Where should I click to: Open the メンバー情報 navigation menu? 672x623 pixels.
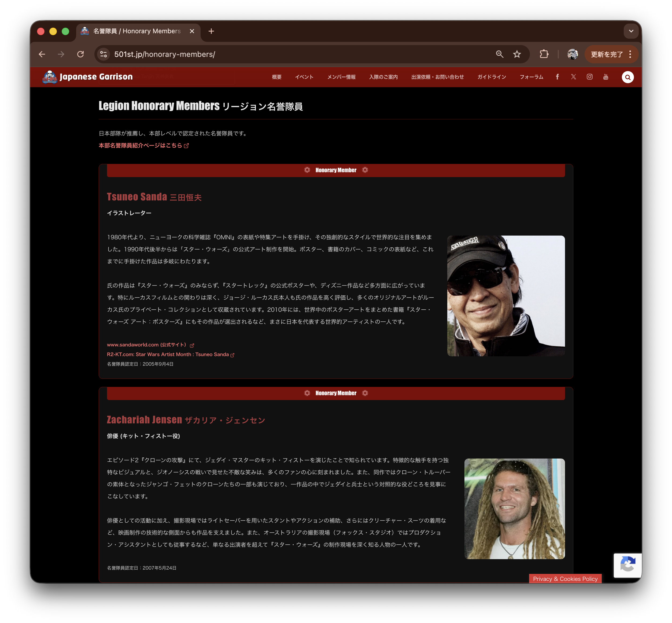tap(341, 77)
